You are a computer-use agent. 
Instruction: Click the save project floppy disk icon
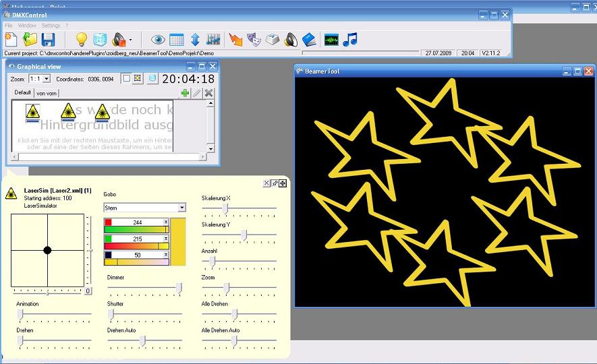coord(48,39)
